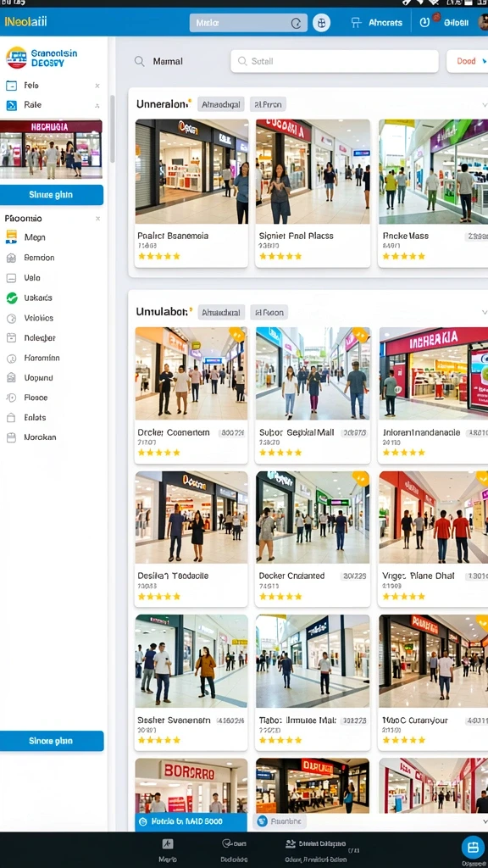Open the Megn sidebar icon item
This screenshot has width=488, height=868.
click(11, 237)
